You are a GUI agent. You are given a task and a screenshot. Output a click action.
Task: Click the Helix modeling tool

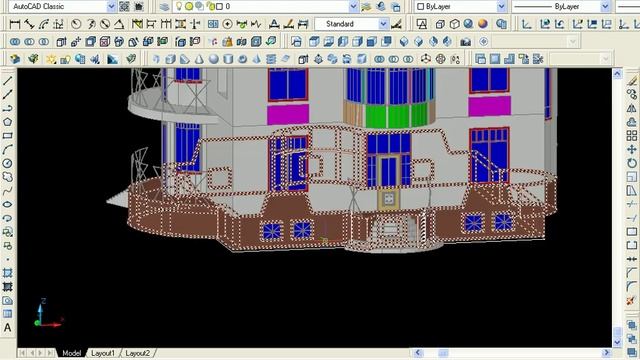coord(271,59)
